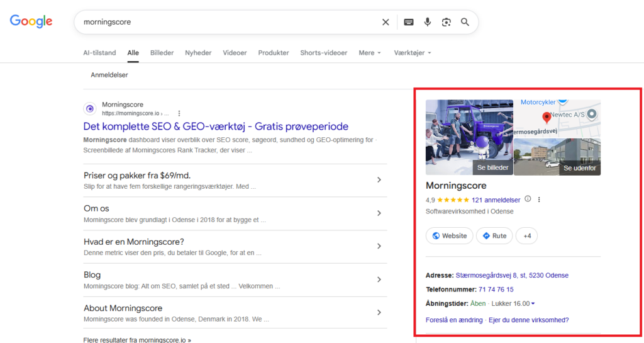The width and height of the screenshot is (644, 343).
Task: Open the Billeder tab
Action: pos(162,53)
